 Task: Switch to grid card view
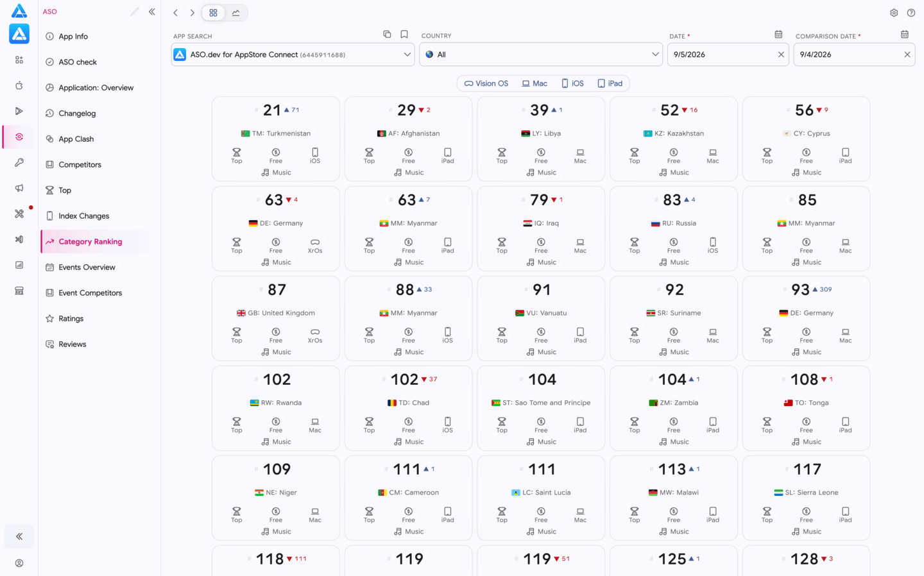point(214,13)
